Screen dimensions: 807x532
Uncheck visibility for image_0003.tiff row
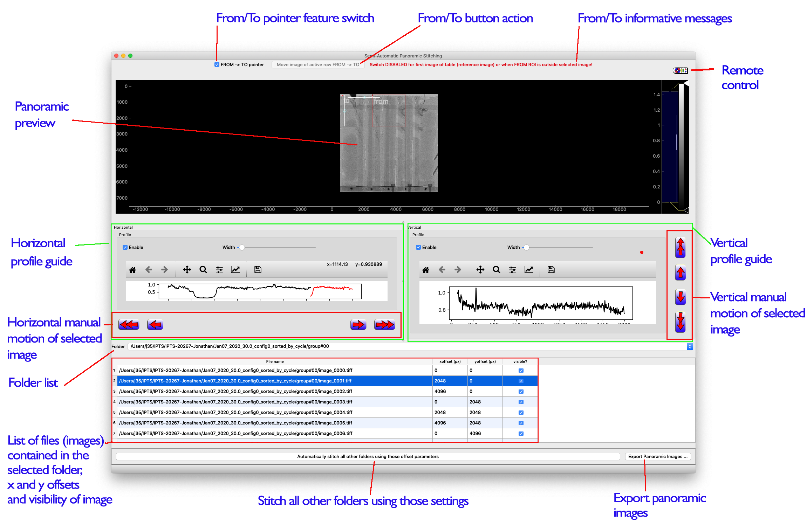click(521, 402)
